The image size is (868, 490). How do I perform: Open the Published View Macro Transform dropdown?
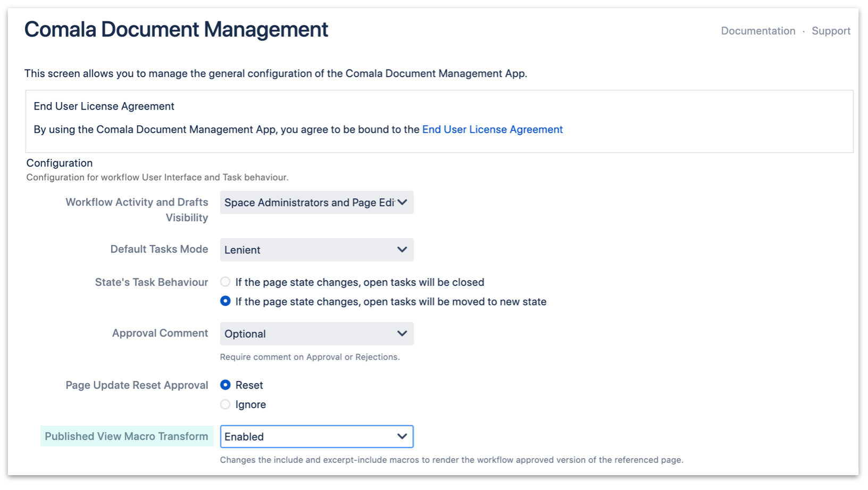(x=316, y=436)
